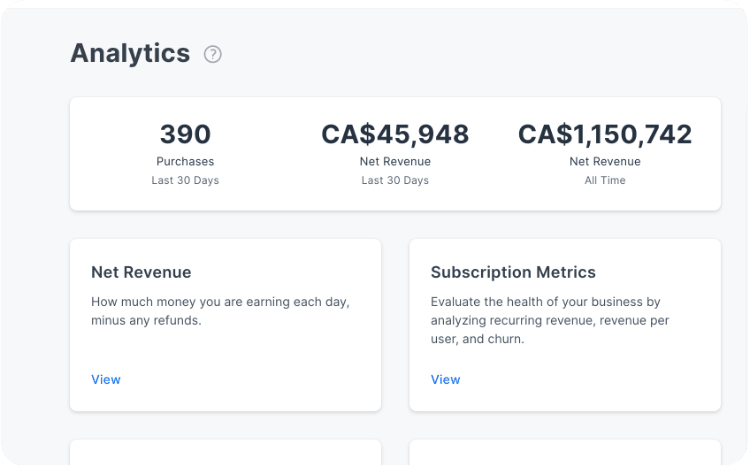This screenshot has width=750, height=467.
Task: Click the Purchases label in stats card
Action: point(185,161)
